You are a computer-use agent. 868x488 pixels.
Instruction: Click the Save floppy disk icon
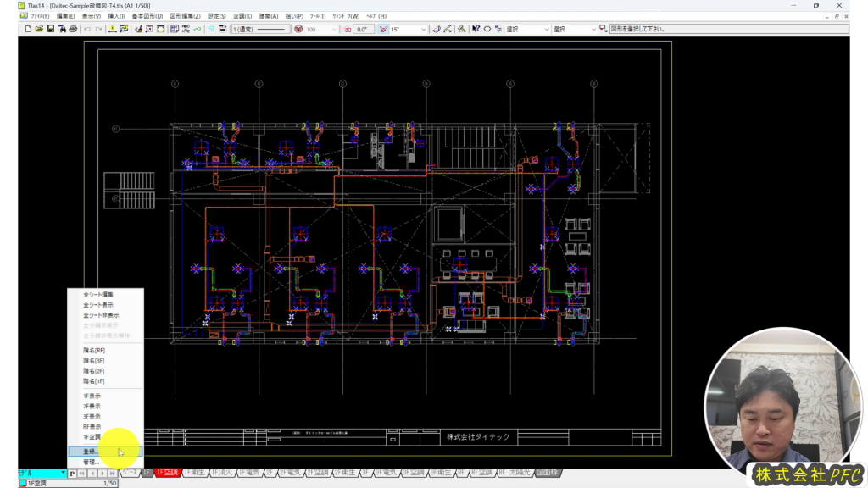[x=50, y=29]
